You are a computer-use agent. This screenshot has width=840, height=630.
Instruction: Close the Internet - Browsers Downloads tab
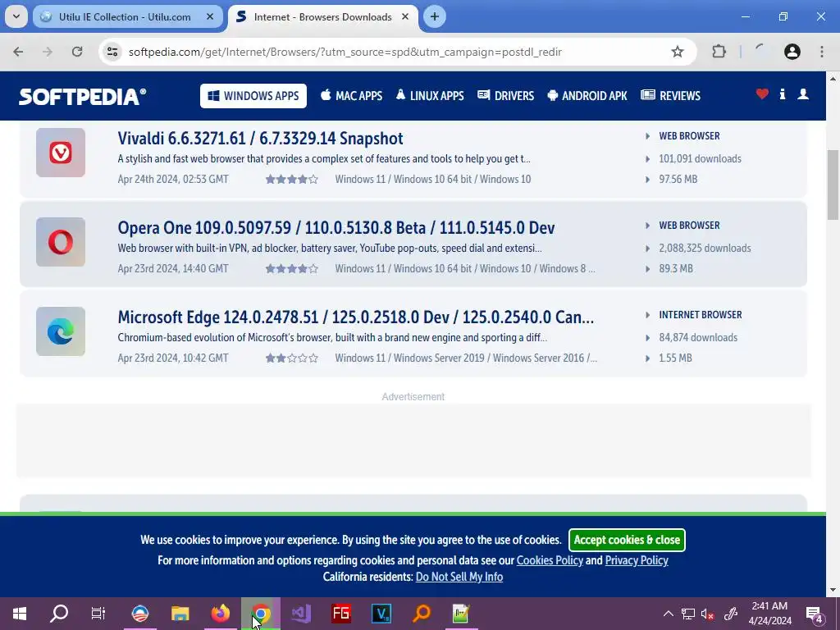pos(405,16)
